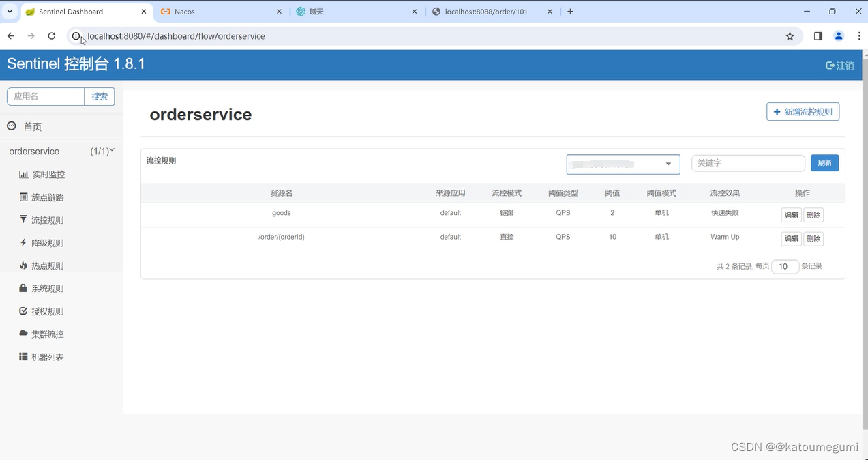Click the 关键字 filter input
Screen dimensions: 868x460
click(x=748, y=163)
